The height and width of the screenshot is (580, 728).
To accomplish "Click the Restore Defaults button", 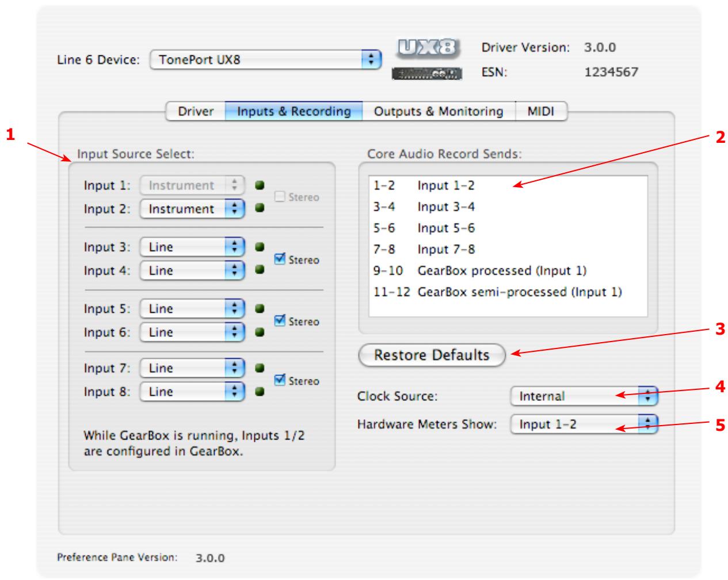I will [432, 355].
